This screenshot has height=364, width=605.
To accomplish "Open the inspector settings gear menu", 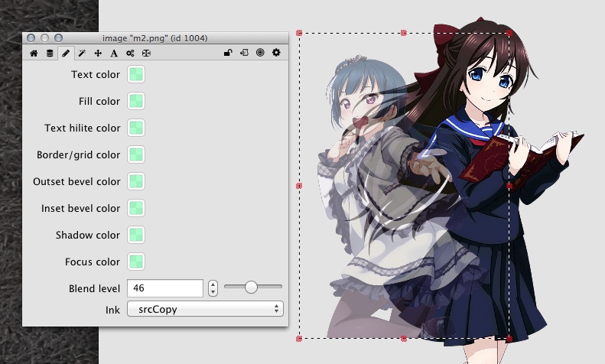I will pos(276,53).
